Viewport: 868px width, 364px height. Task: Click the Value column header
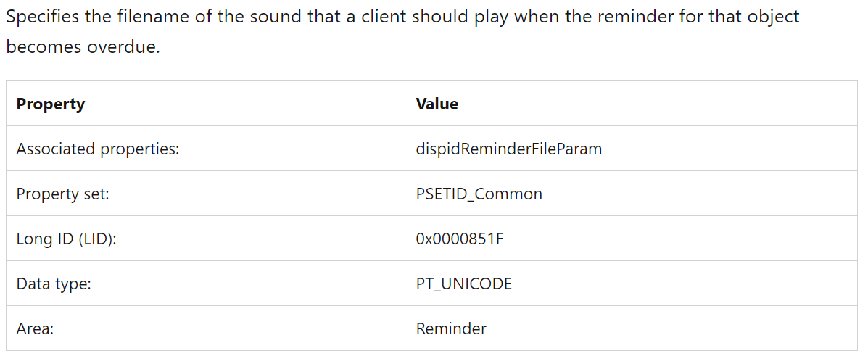pyautogui.click(x=437, y=104)
